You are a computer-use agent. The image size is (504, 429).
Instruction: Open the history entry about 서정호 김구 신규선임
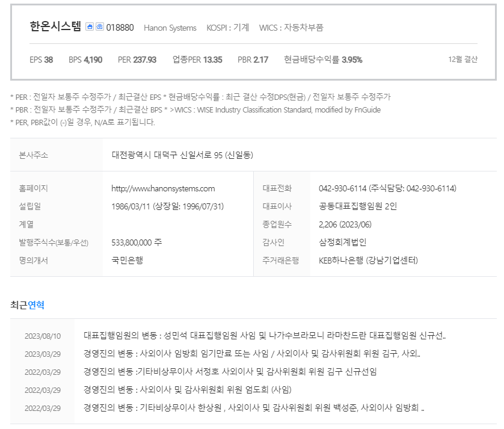coord(230,372)
